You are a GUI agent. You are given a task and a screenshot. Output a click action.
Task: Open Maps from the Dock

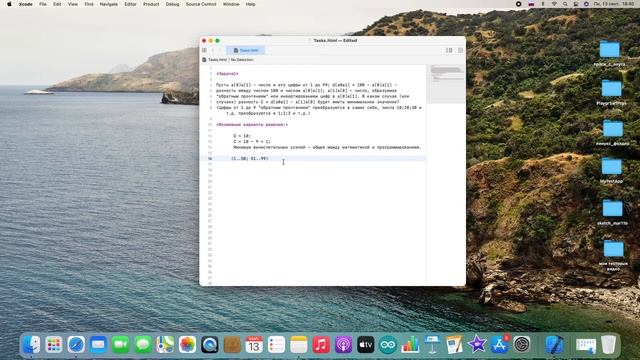(x=165, y=345)
